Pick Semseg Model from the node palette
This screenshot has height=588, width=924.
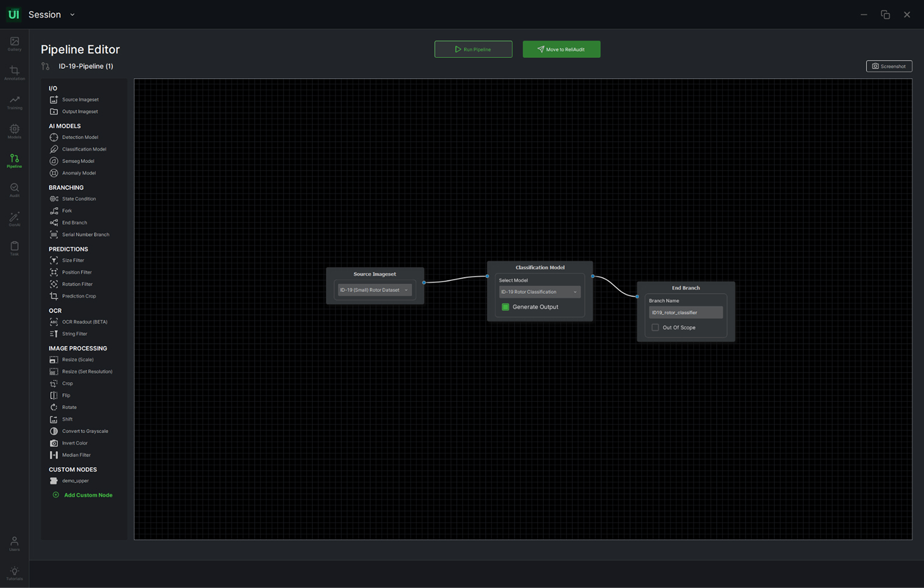coord(72,161)
